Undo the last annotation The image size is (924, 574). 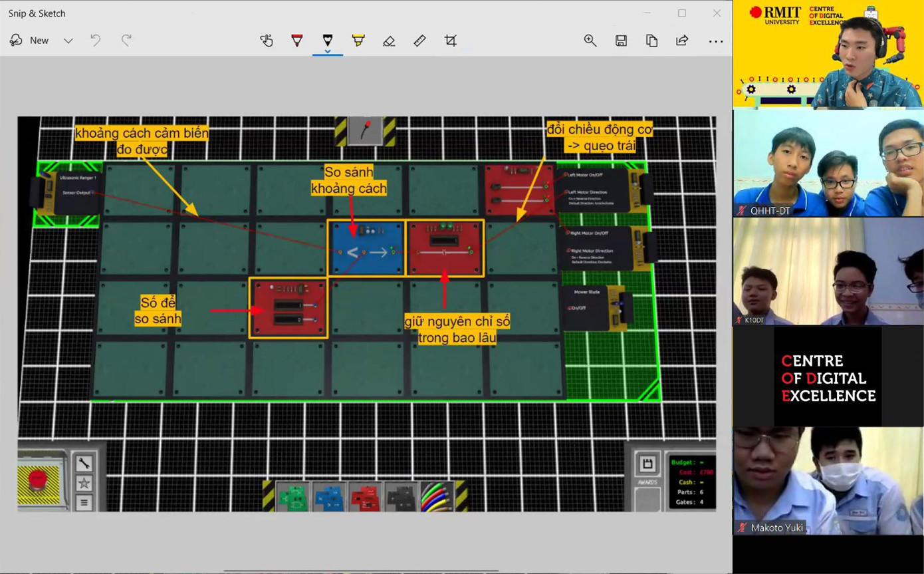[x=96, y=41]
